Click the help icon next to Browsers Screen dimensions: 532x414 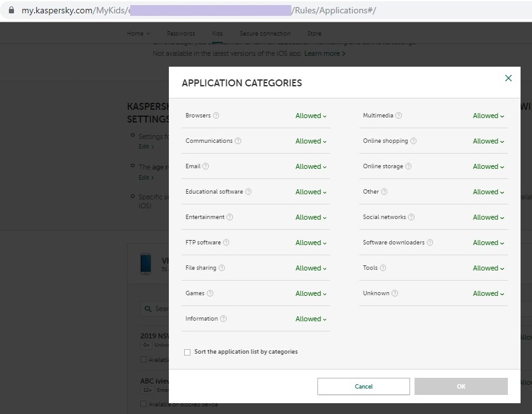point(216,116)
